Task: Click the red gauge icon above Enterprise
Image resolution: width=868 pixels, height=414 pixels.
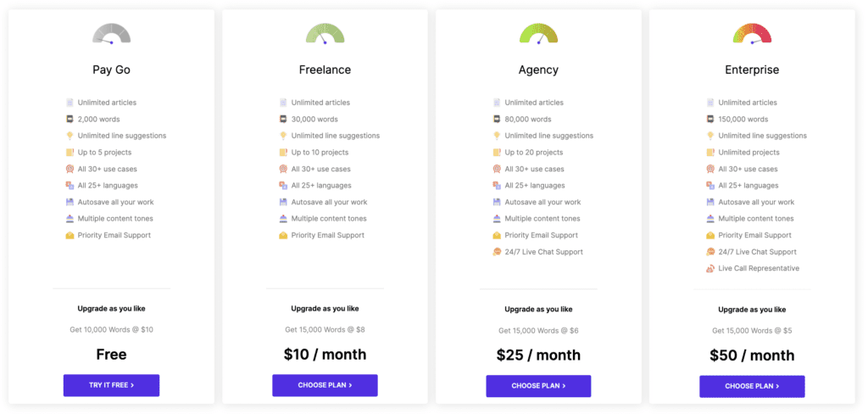Action: click(752, 34)
